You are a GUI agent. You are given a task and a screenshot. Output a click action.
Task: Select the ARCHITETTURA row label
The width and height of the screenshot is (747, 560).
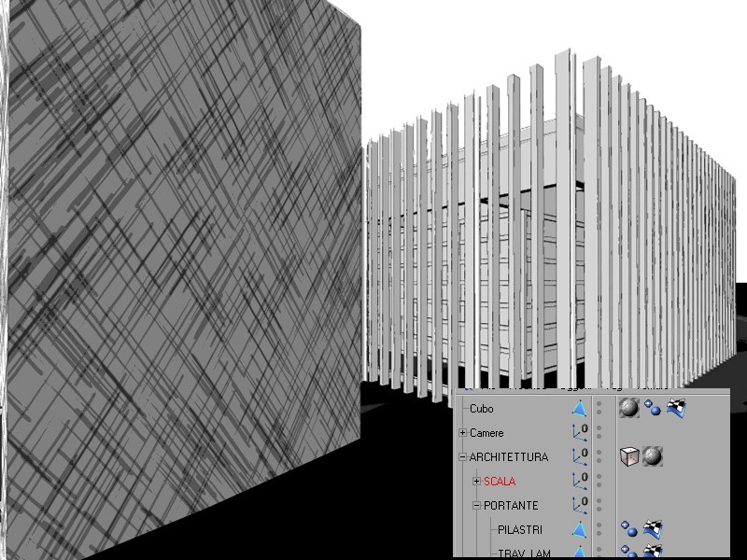click(509, 457)
